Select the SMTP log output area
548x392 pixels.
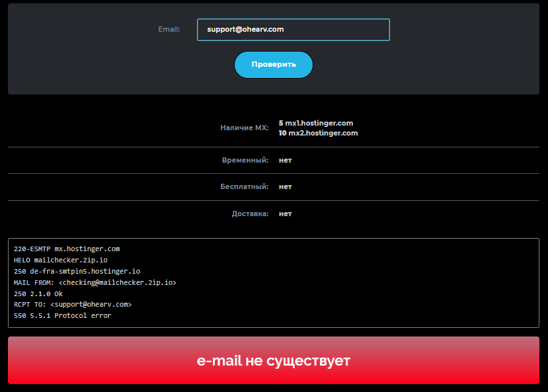point(274,281)
